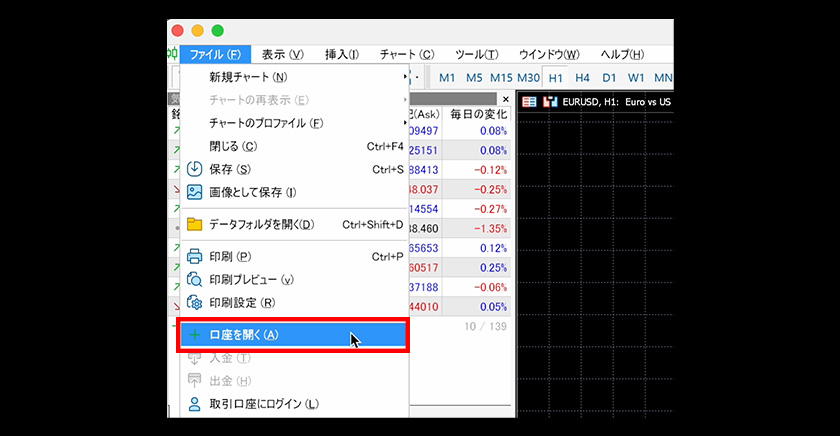Close the Market Watch panel with X

[505, 99]
